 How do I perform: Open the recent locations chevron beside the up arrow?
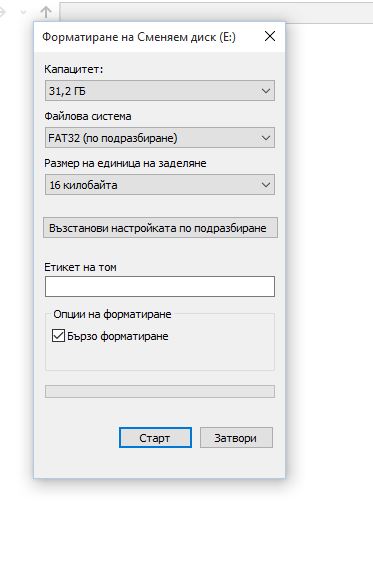point(23,12)
